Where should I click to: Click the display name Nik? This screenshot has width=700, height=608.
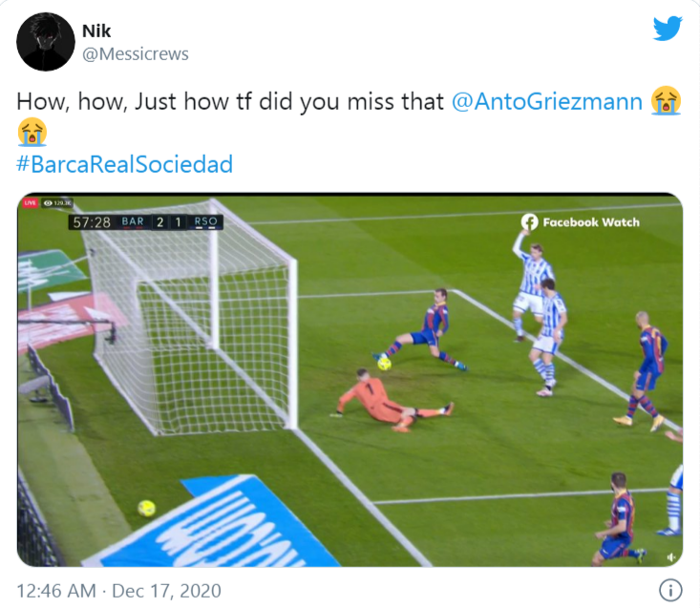tap(96, 31)
